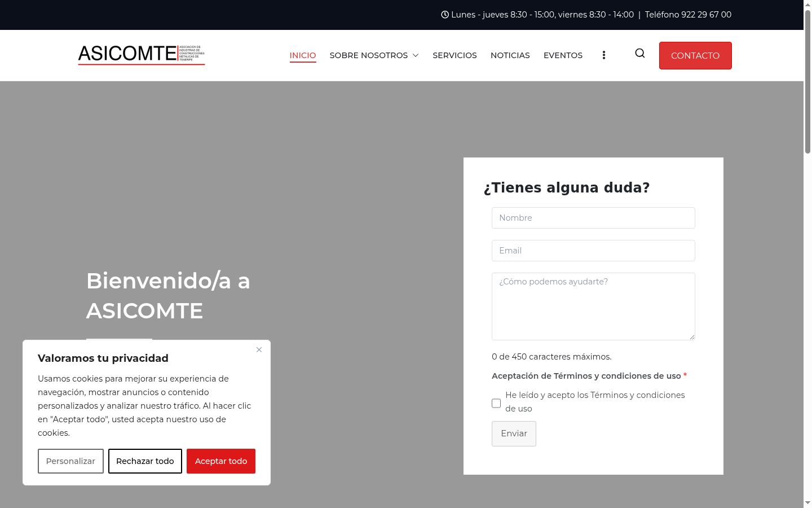The image size is (812, 508).
Task: Click the 'Bienvenido/a a ASICOMTE' heading
Action: 168,296
